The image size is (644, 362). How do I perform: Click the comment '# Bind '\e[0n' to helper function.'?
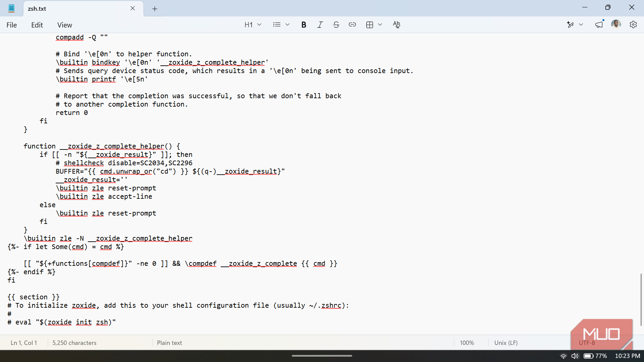[x=124, y=54]
